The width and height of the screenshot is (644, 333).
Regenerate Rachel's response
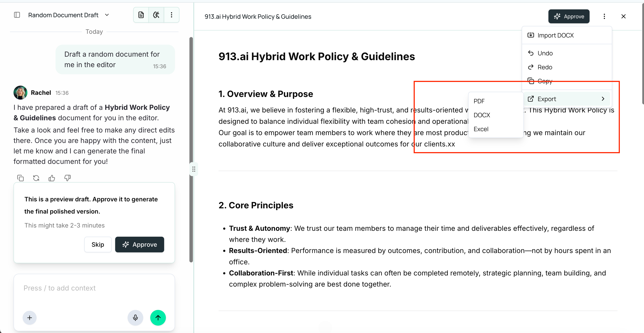[36, 178]
